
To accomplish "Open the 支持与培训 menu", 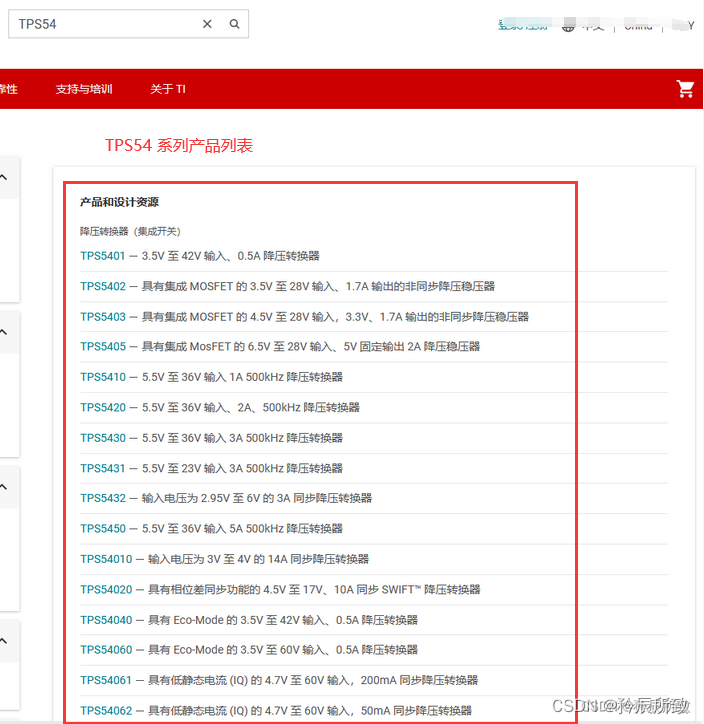I will (84, 89).
